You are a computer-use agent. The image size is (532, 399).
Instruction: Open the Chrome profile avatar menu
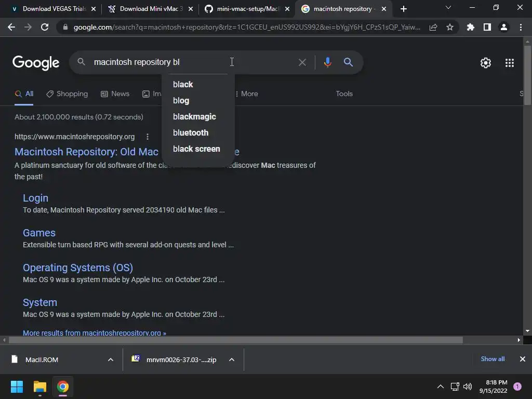pos(504,27)
